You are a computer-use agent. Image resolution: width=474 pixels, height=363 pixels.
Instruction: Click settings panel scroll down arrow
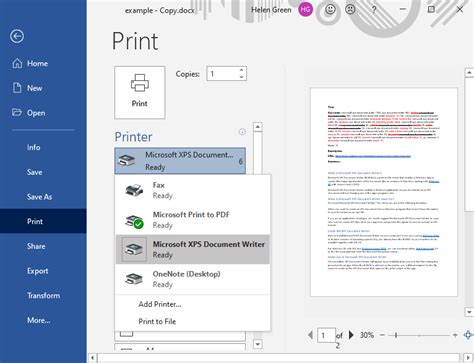[258, 344]
